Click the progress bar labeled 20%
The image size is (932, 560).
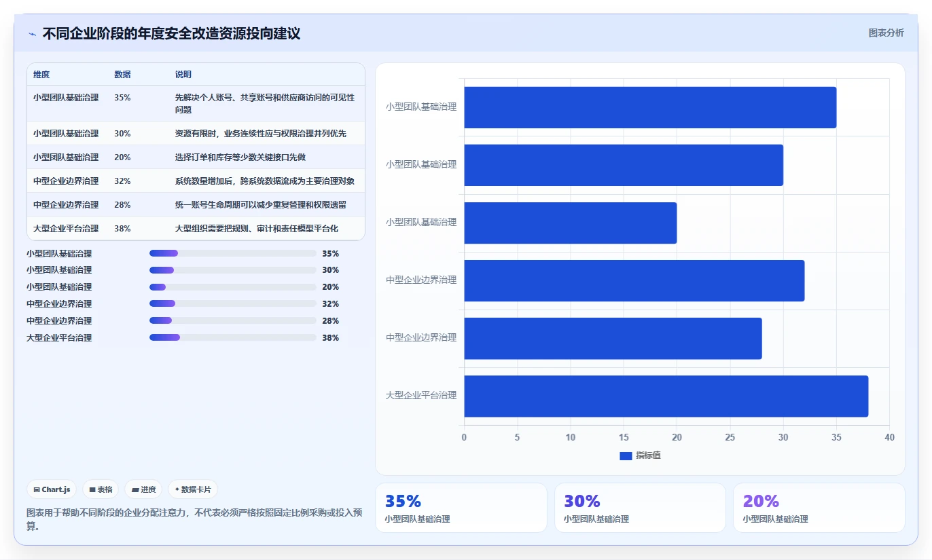[x=233, y=287]
